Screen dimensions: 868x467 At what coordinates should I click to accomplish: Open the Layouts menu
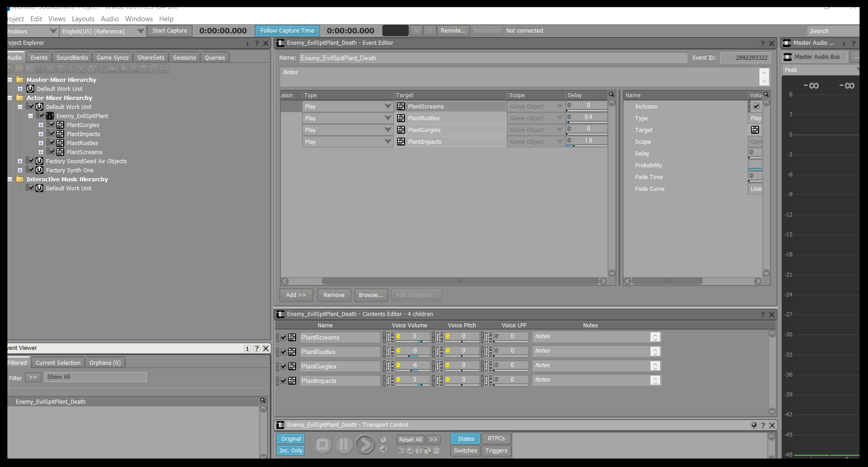click(x=83, y=19)
